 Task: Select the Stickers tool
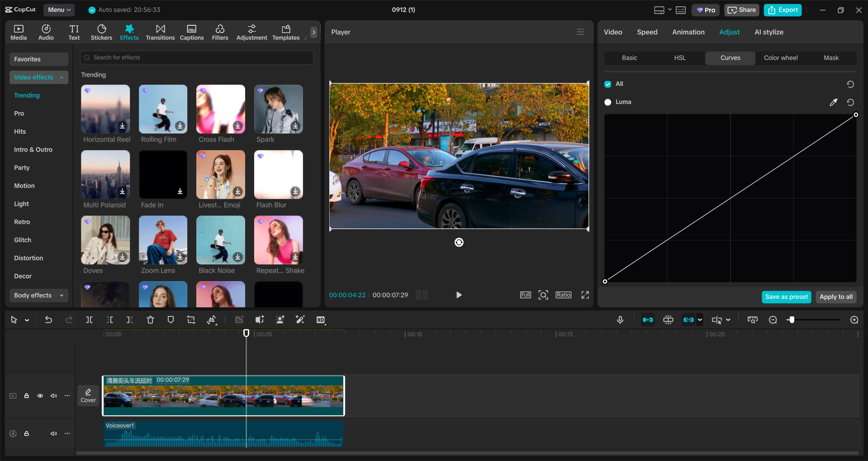(x=101, y=32)
